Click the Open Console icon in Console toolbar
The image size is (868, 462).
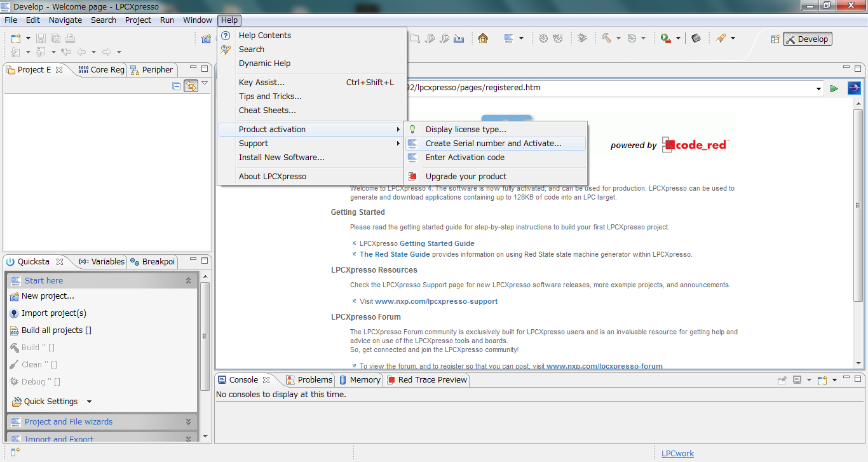point(822,380)
